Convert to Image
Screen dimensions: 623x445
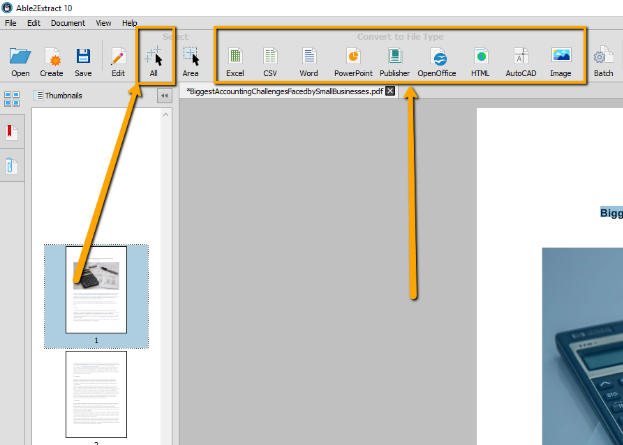click(561, 62)
